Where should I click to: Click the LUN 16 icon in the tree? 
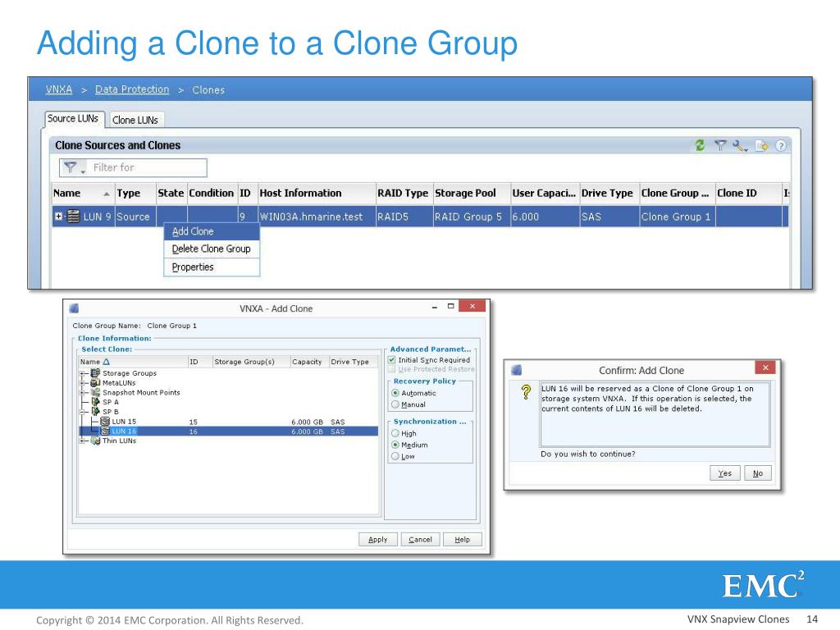pyautogui.click(x=105, y=431)
